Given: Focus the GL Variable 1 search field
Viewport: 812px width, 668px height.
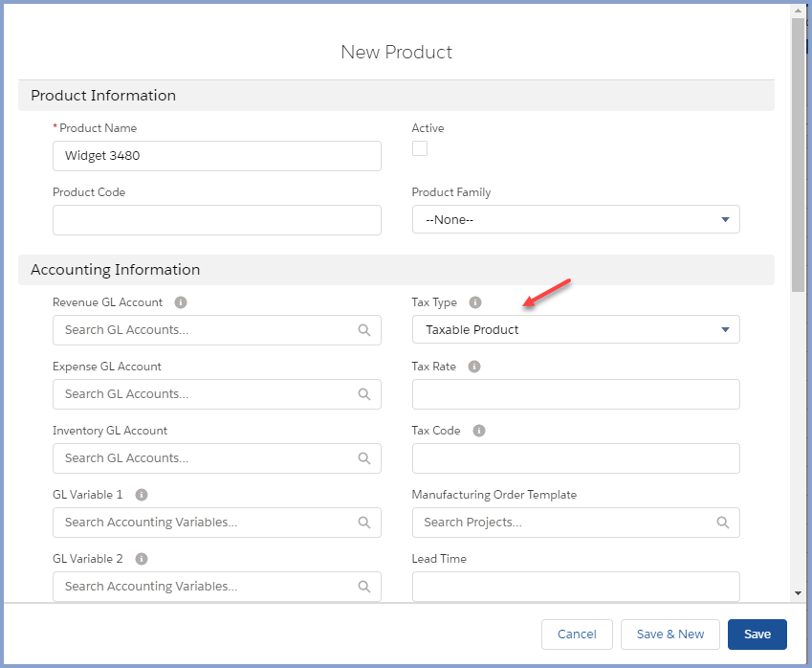Looking at the screenshot, I should 217,523.
